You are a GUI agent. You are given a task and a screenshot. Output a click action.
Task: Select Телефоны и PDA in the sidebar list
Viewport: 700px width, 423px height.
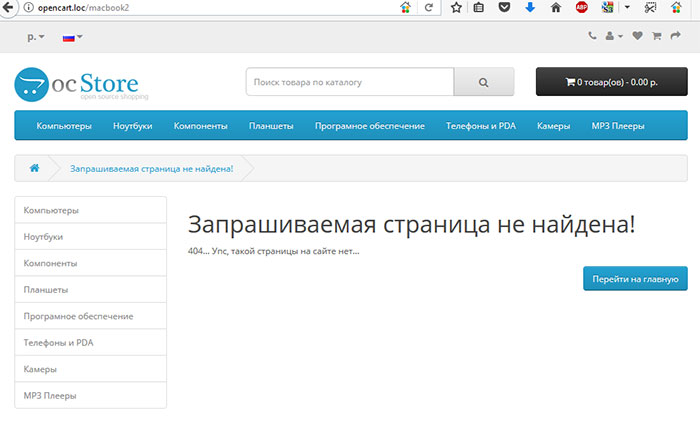point(91,343)
